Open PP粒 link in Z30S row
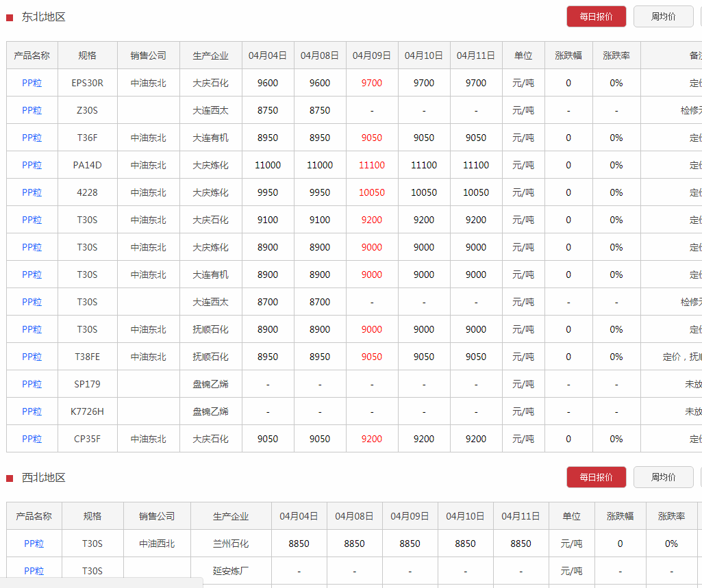 pos(32,110)
